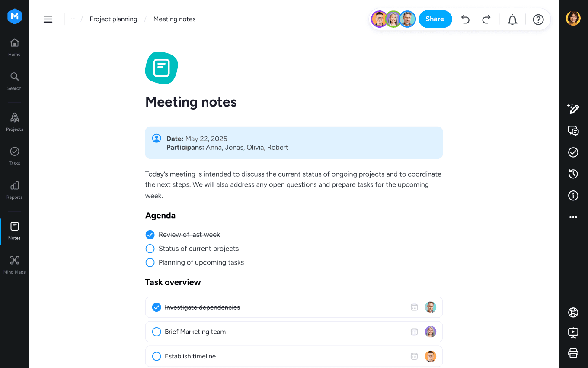Click the redo arrow icon
The image size is (588, 368).
pos(486,19)
